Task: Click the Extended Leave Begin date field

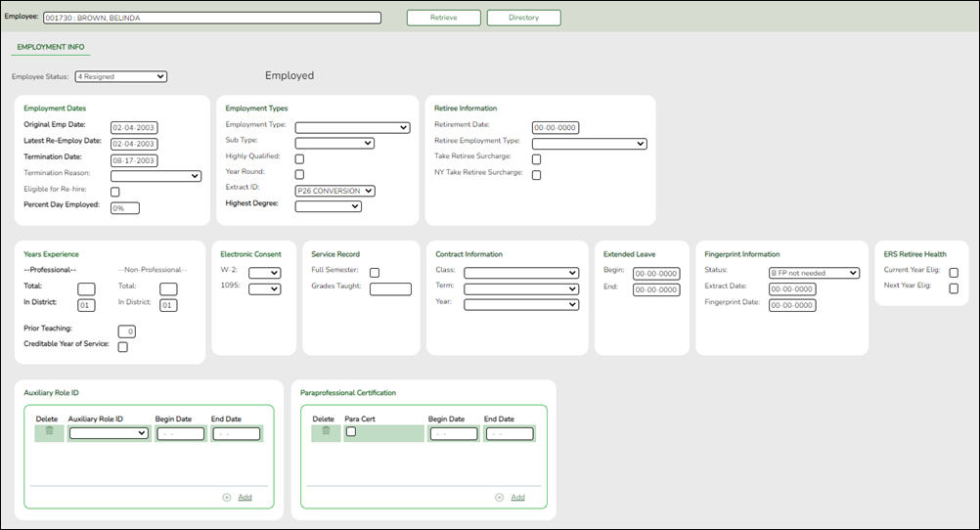Action: [656, 274]
